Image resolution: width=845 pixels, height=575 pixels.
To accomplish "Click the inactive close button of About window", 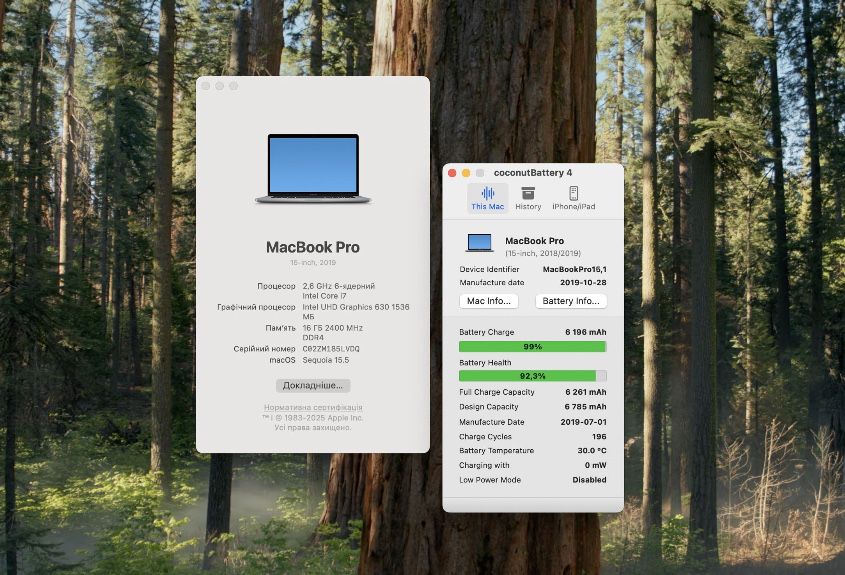I will coord(206,86).
